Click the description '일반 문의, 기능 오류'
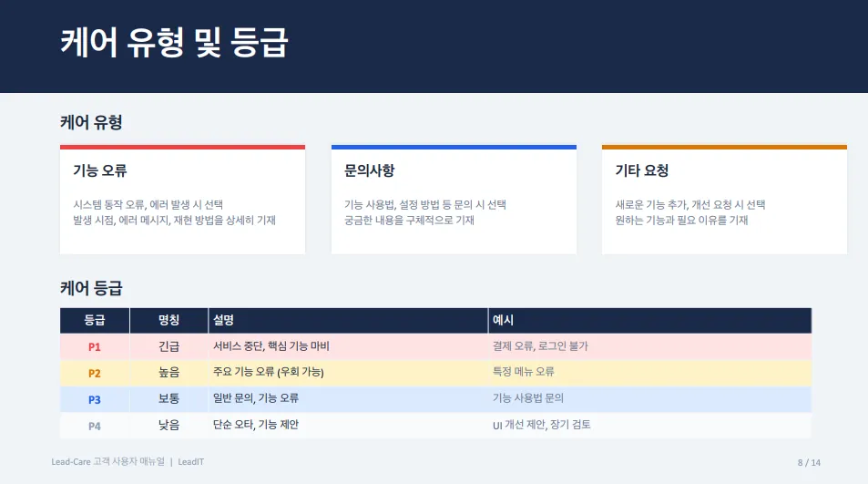The height and width of the screenshot is (484, 868). pos(256,398)
